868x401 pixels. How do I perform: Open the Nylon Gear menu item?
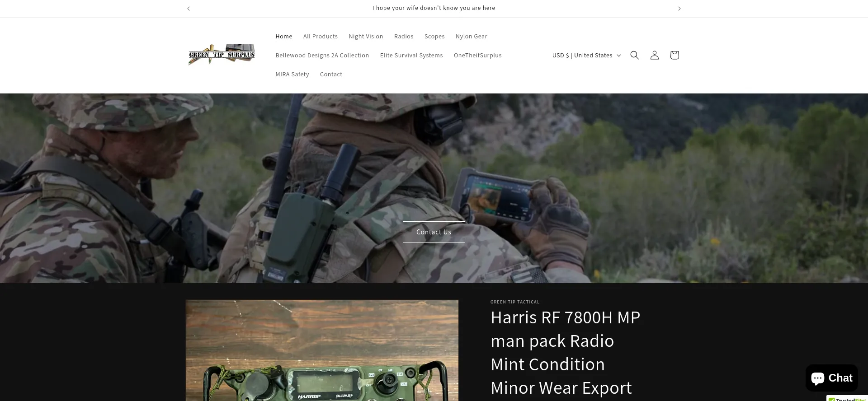click(472, 37)
